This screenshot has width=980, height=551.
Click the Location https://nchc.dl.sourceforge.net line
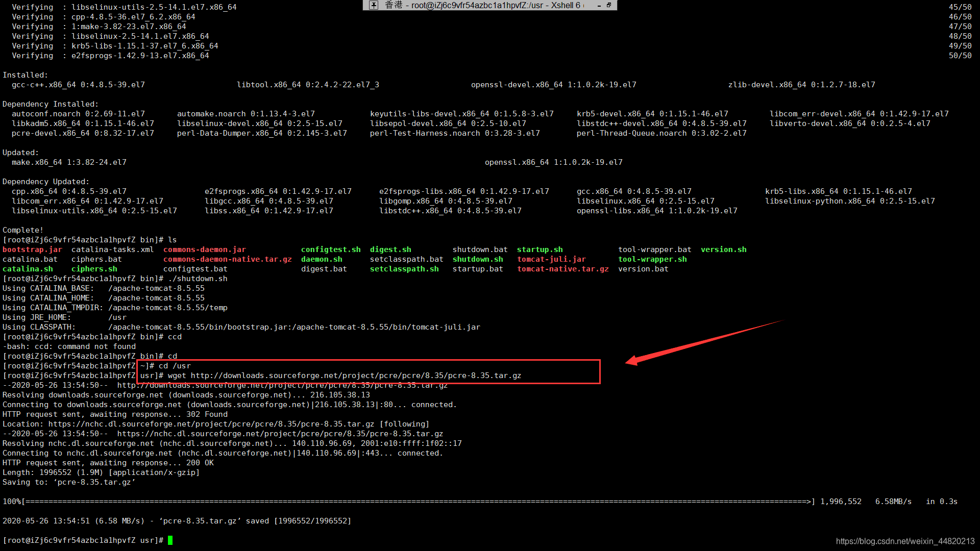click(216, 424)
